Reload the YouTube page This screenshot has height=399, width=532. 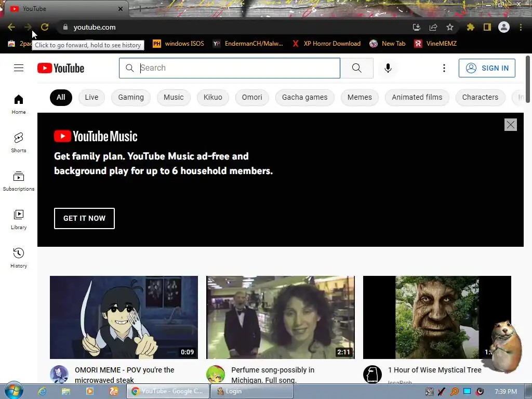point(45,27)
